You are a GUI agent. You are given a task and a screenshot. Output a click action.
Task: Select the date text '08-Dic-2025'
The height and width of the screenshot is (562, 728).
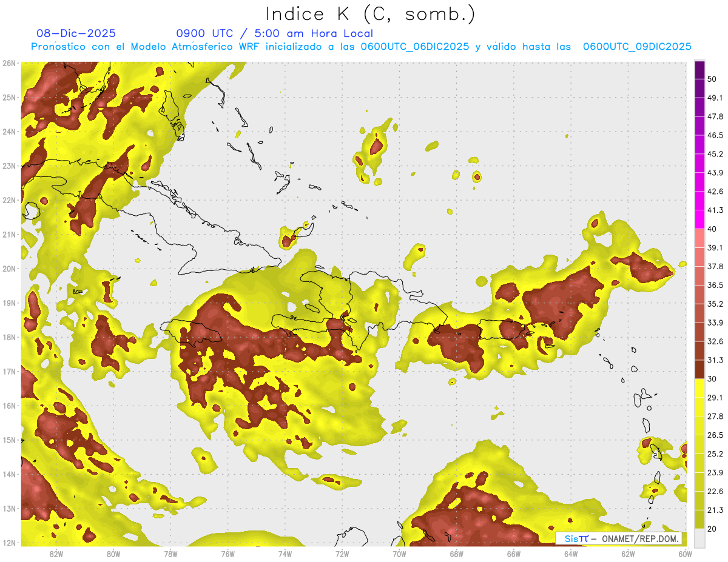tap(76, 33)
